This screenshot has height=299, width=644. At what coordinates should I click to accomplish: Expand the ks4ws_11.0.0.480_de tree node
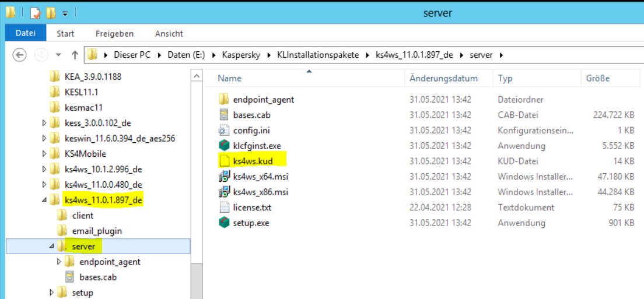[44, 185]
